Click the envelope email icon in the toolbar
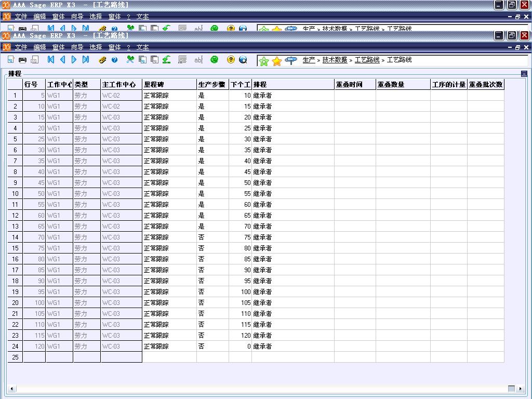 tap(34, 60)
